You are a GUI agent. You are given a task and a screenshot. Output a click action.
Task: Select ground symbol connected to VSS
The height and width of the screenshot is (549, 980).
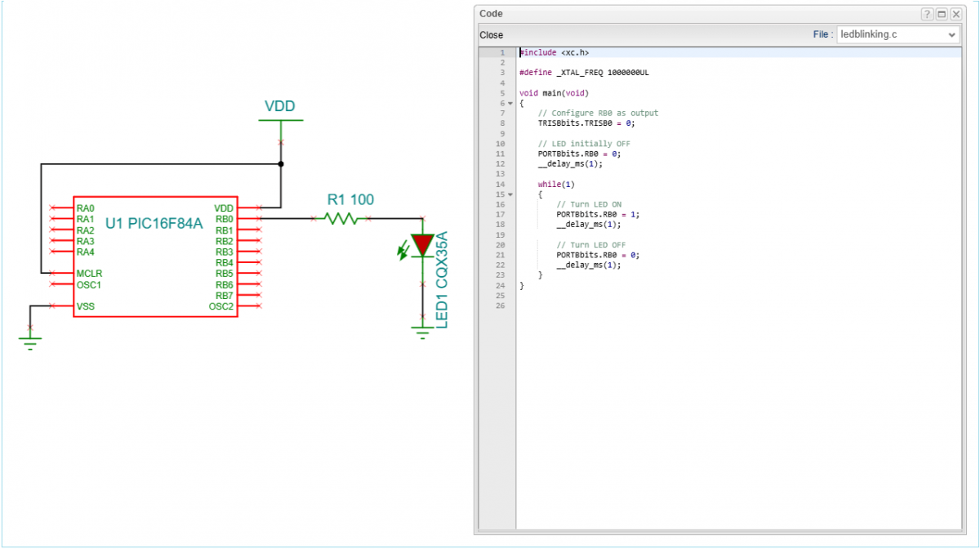(30, 339)
